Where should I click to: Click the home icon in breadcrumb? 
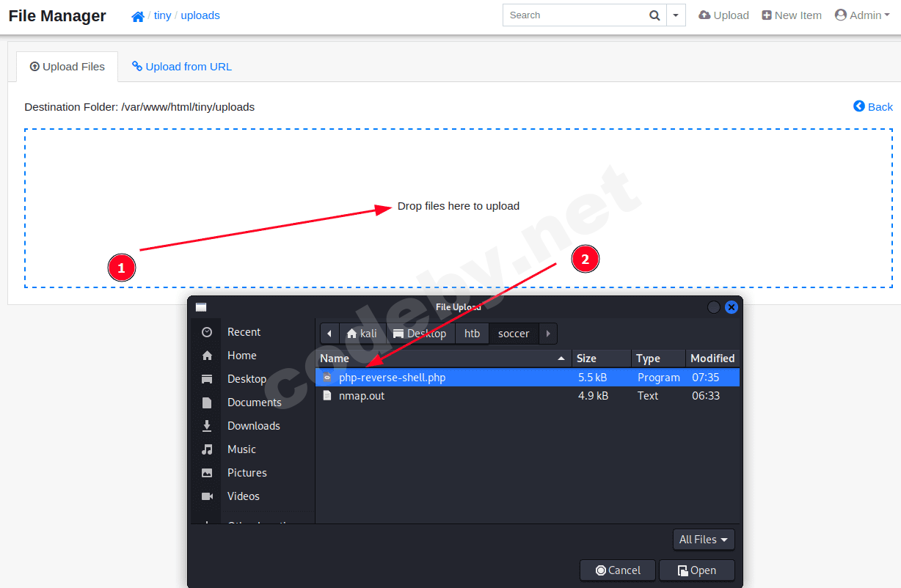(x=138, y=15)
